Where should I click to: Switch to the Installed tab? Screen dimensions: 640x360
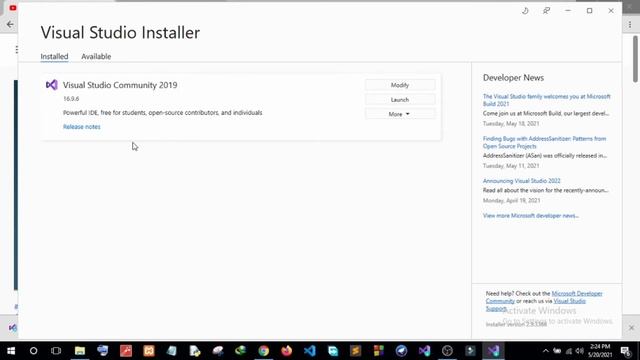[x=54, y=56]
